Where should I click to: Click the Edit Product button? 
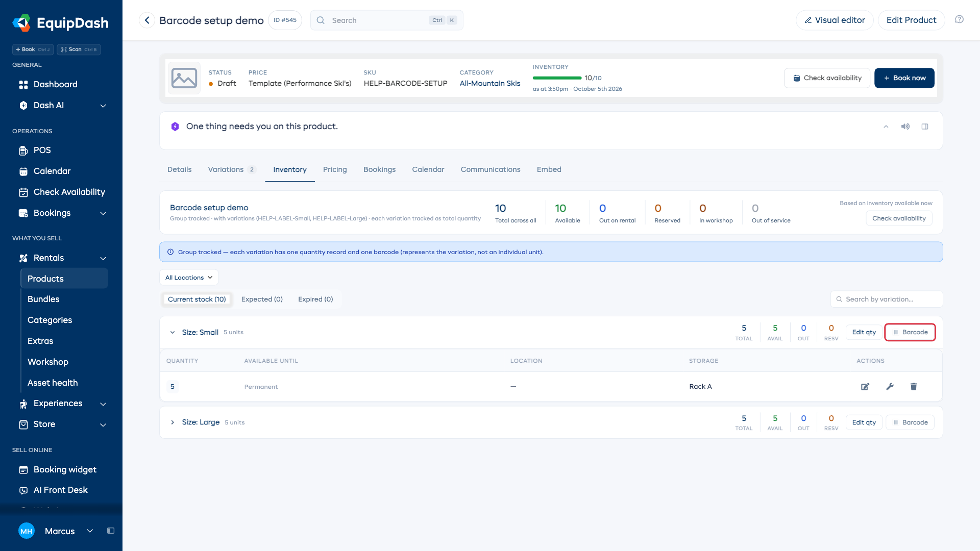click(x=911, y=20)
